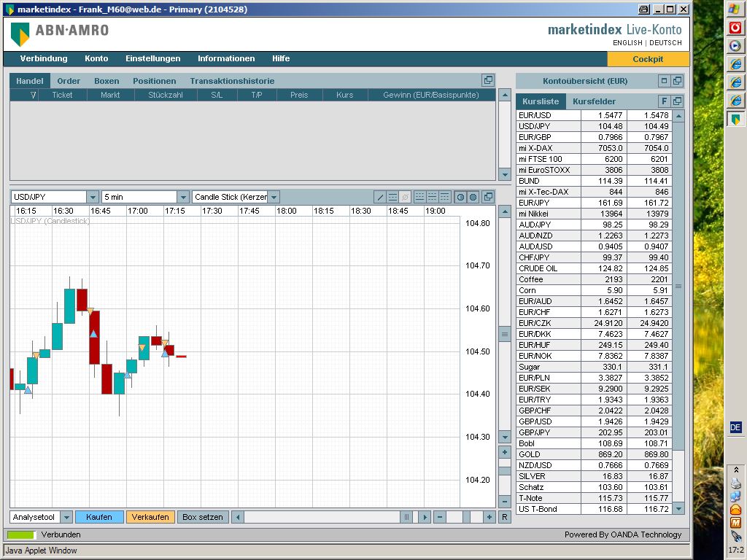Switch to the Kursfelder tab

594,101
